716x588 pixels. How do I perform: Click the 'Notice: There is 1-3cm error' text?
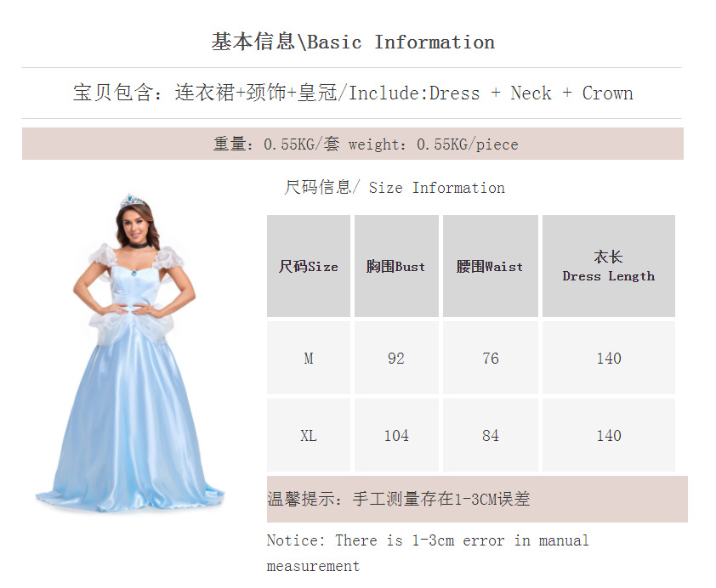428,553
